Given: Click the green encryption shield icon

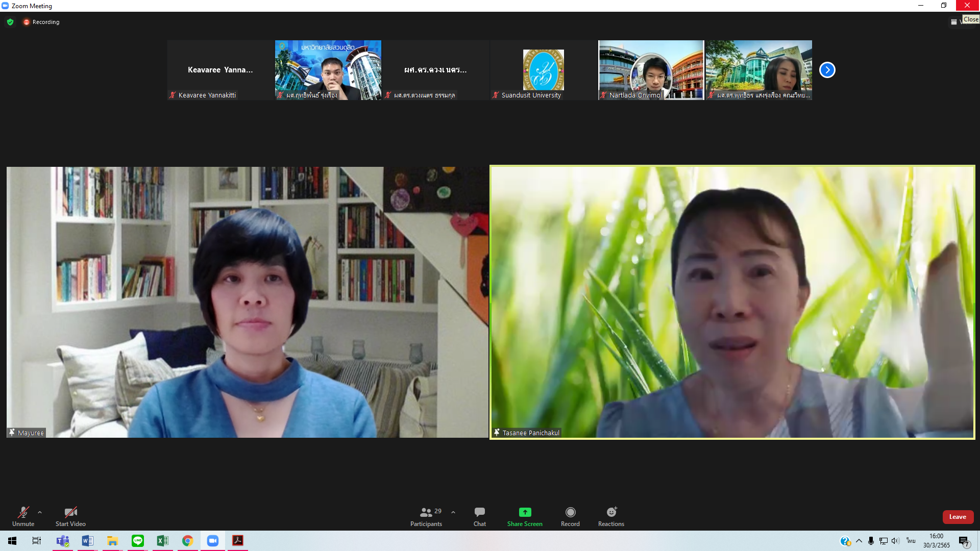Looking at the screenshot, I should [10, 22].
